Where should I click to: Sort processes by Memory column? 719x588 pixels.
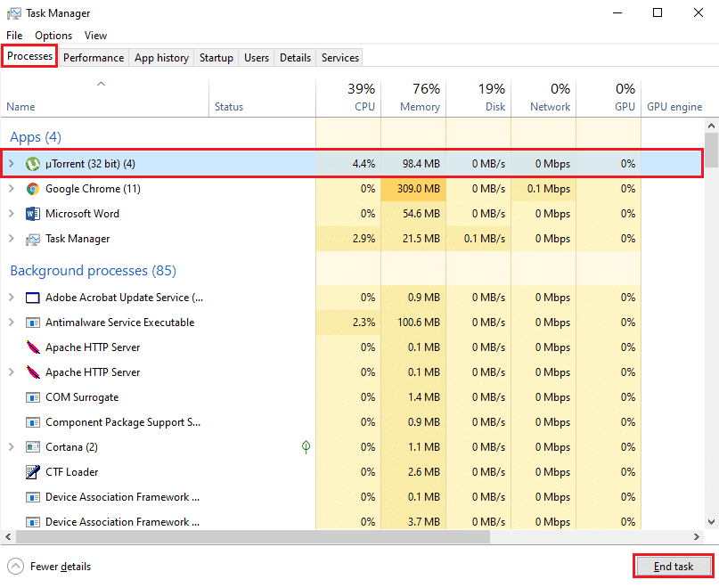(413, 98)
